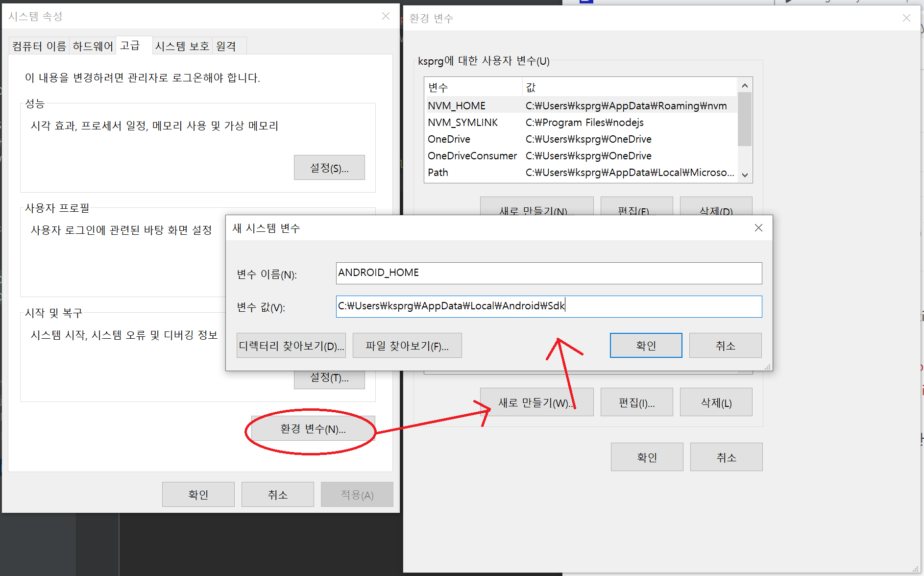Cancel the 환경 변수 window

[727, 457]
